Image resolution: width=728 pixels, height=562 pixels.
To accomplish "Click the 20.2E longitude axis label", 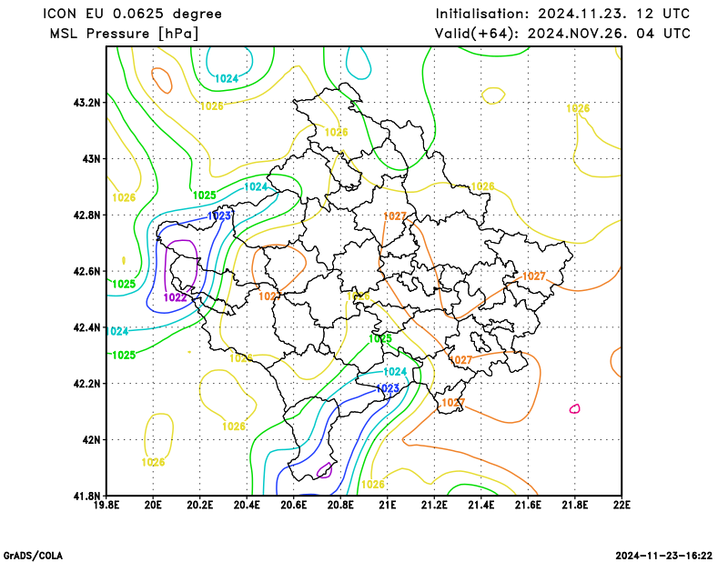I will pos(200,505).
